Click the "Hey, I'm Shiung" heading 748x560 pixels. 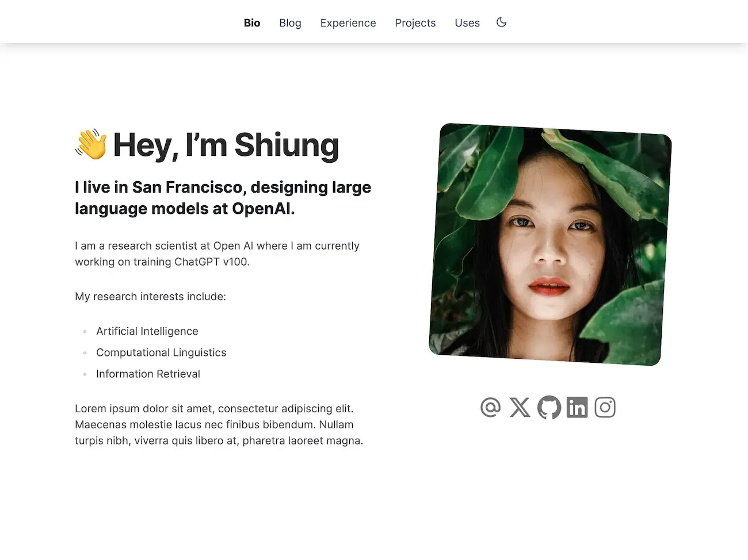[x=226, y=145]
